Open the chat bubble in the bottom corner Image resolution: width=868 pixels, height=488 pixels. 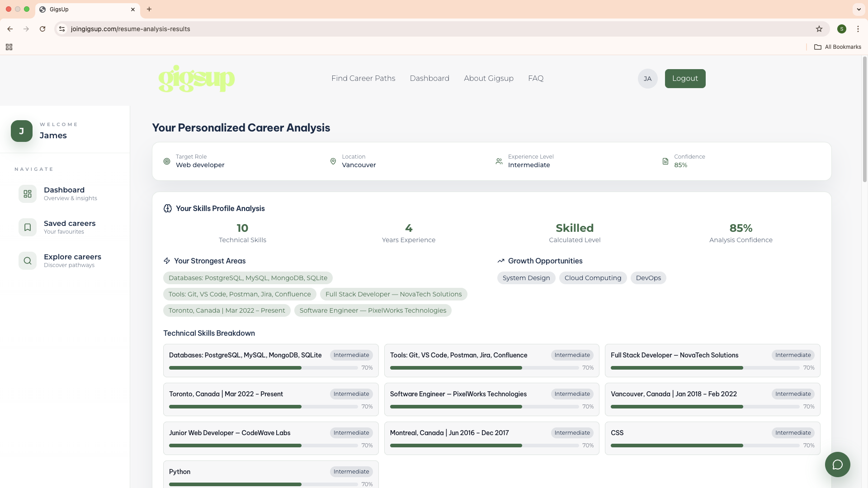[837, 464]
